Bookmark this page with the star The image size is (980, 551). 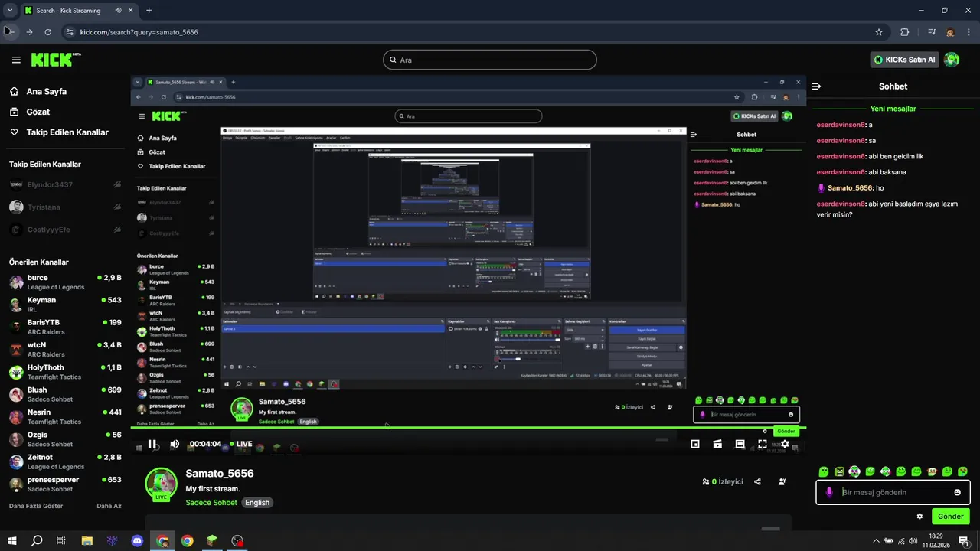click(x=879, y=32)
